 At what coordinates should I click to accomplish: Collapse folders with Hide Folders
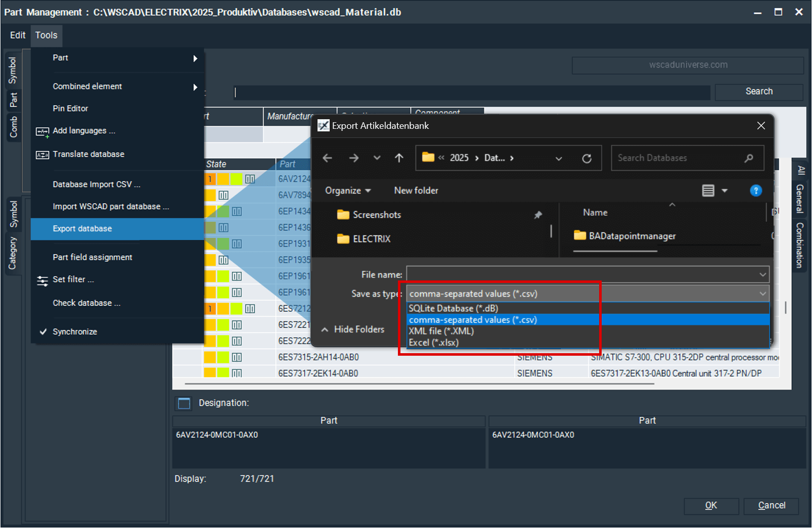pyautogui.click(x=353, y=329)
